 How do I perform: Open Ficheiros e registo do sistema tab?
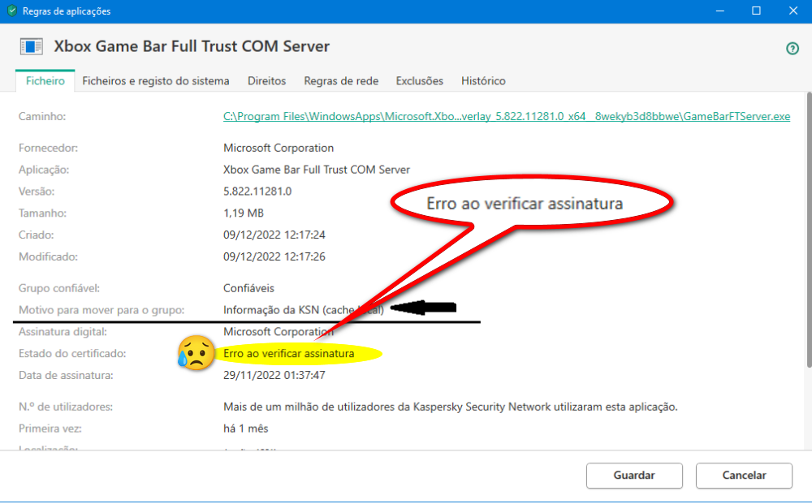(x=155, y=80)
